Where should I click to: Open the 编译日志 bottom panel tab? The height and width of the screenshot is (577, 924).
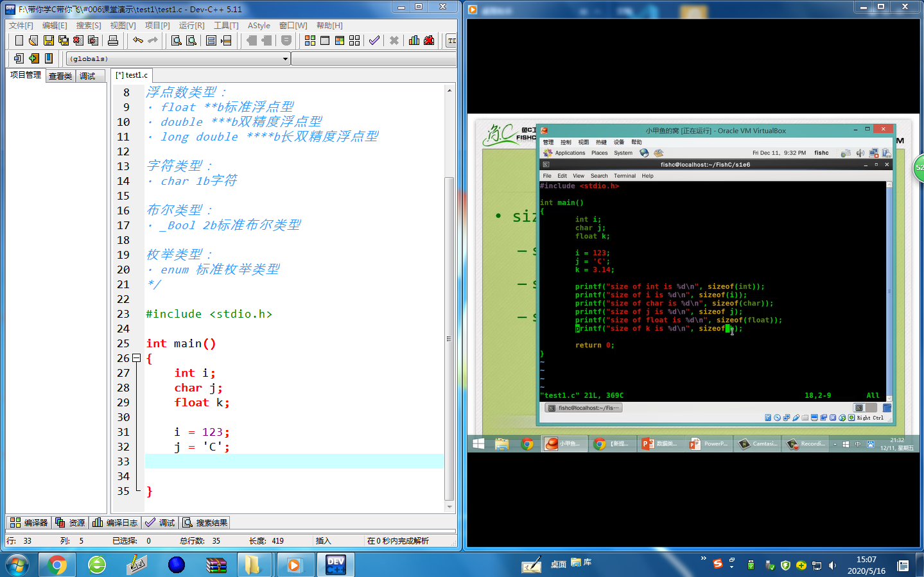point(115,522)
